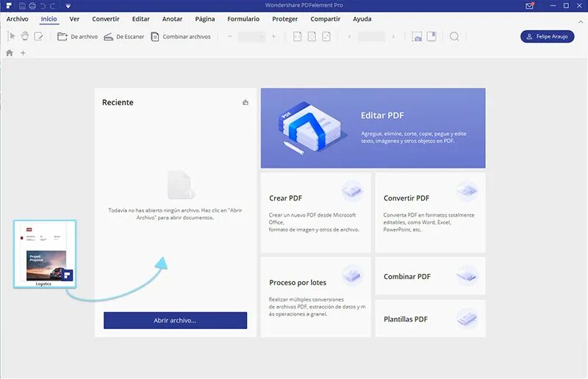Create PDF with De Escaner

coord(123,37)
